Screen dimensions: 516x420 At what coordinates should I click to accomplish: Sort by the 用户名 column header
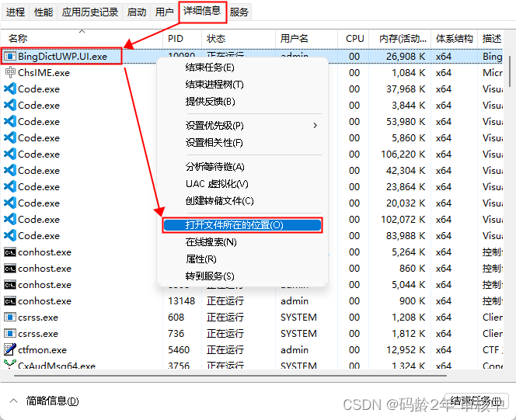[306, 39]
